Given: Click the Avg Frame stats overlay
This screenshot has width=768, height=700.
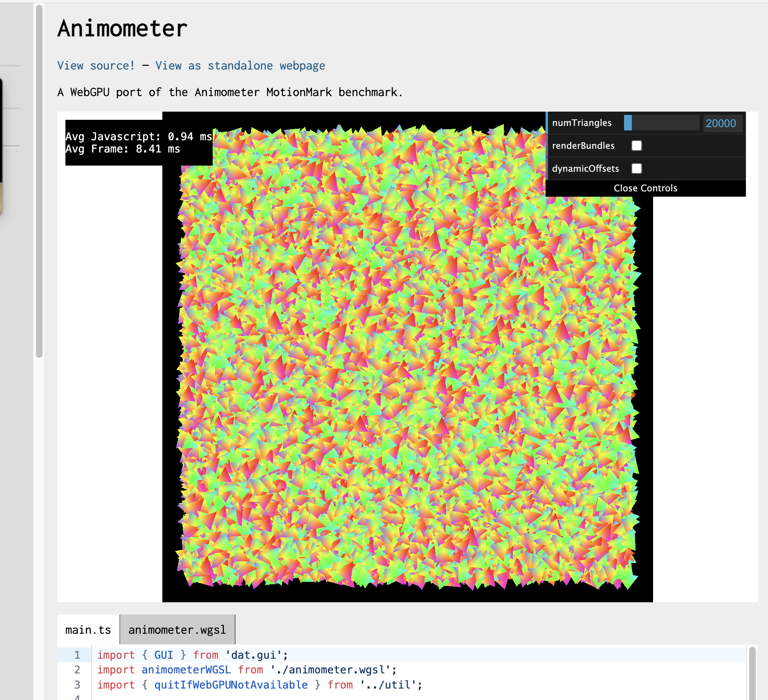Looking at the screenshot, I should pyautogui.click(x=123, y=149).
